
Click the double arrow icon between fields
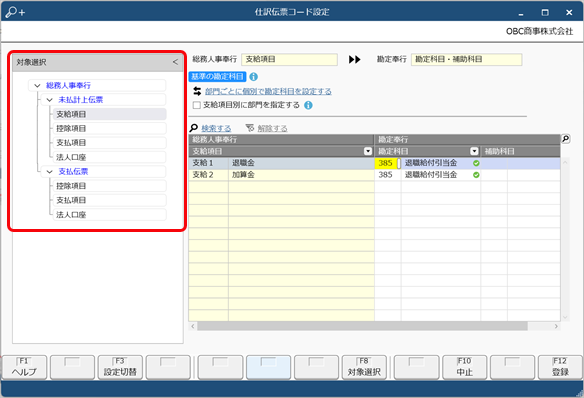tap(355, 60)
